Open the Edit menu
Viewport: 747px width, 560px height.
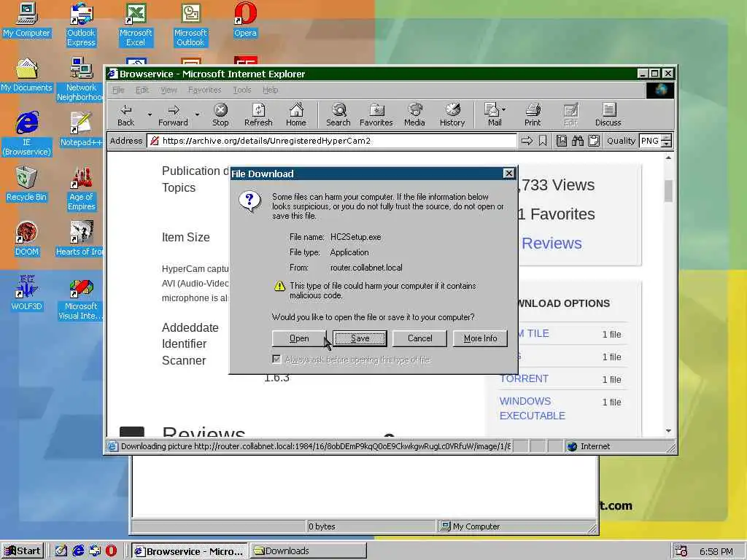(x=142, y=90)
